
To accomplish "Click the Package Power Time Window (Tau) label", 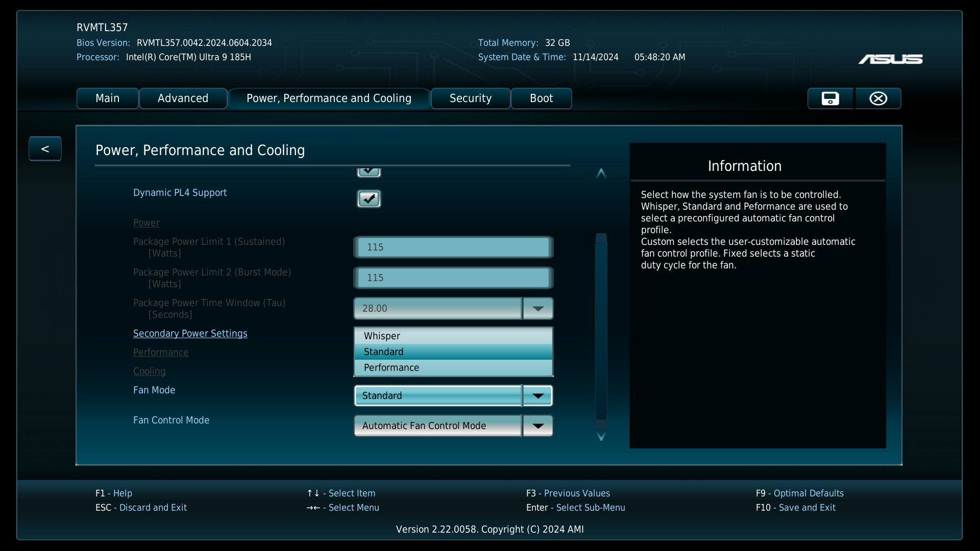I will pyautogui.click(x=209, y=309).
